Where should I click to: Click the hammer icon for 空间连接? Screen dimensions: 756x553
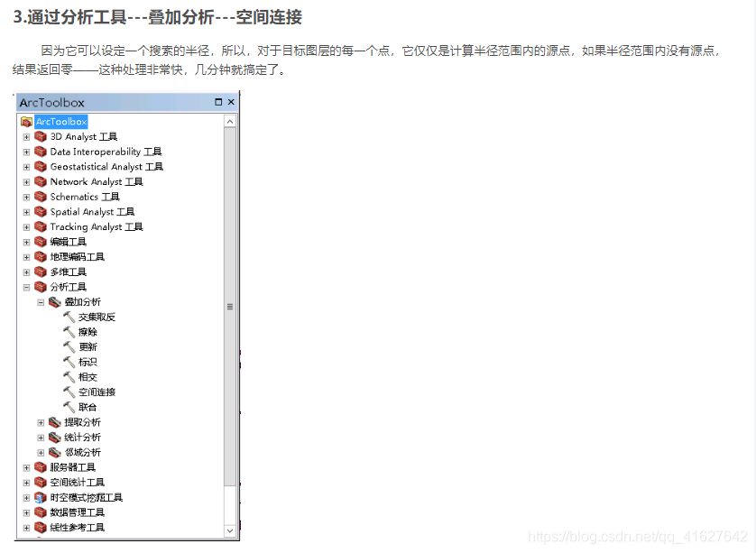click(69, 392)
